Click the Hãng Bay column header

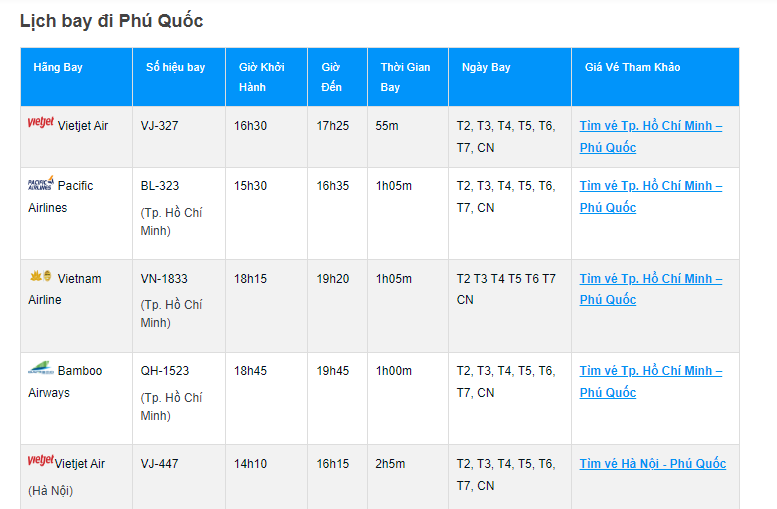[x=58, y=67]
